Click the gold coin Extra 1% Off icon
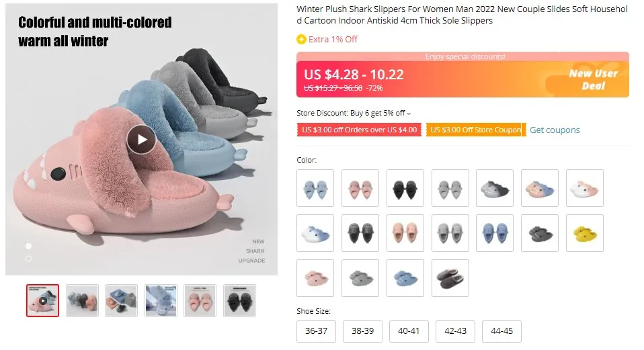The width and height of the screenshot is (644, 350). pyautogui.click(x=301, y=40)
